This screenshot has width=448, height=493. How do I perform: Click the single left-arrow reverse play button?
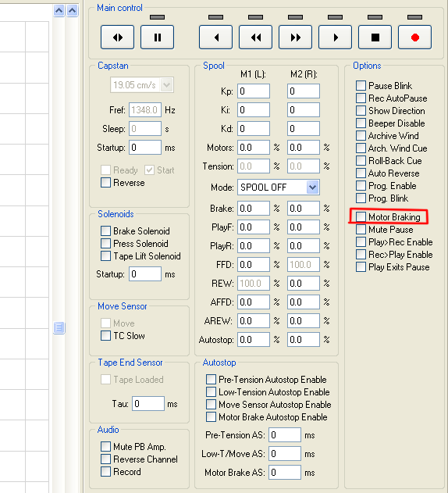216,38
